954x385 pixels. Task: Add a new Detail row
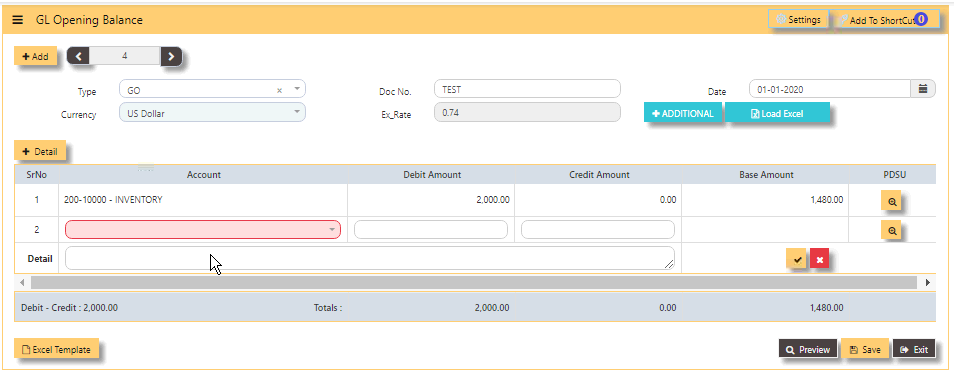click(x=40, y=151)
